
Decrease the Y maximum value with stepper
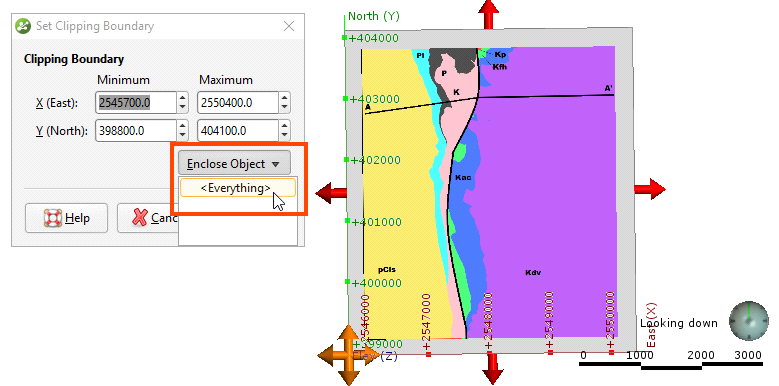[x=284, y=135]
